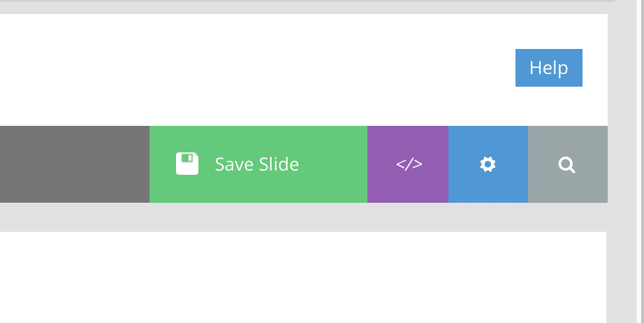Viewport: 644px width, 323px height.
Task: Click the angle-bracket slash code symbol
Action: pyautogui.click(x=409, y=164)
